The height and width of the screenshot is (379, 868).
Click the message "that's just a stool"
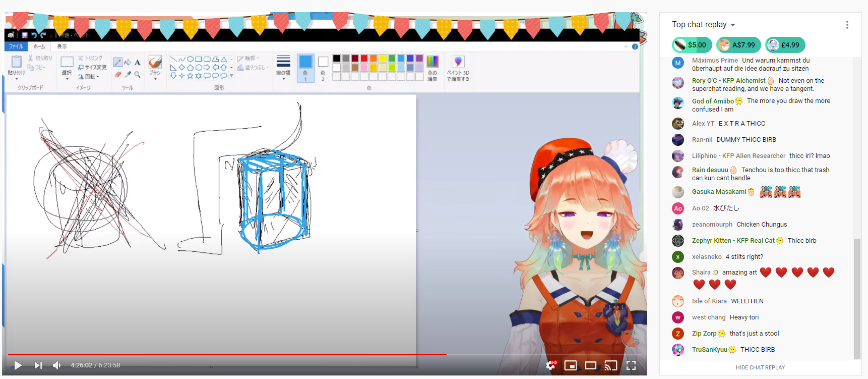pyautogui.click(x=754, y=334)
